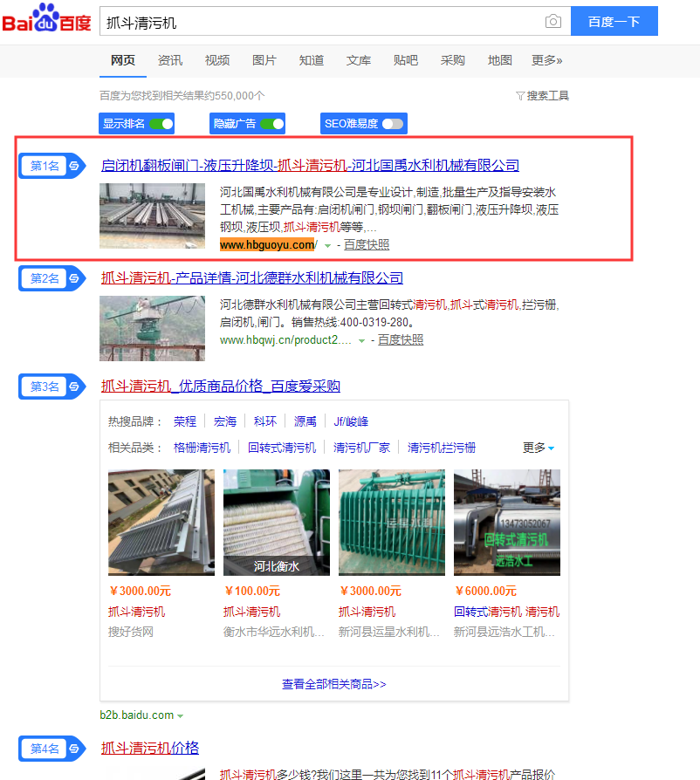
Task: Open the 新河县运星水利机 product image
Action: point(392,523)
